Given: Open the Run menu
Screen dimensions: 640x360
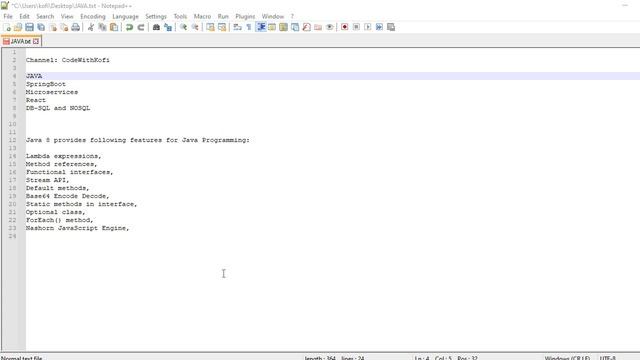Looking at the screenshot, I should 223,16.
